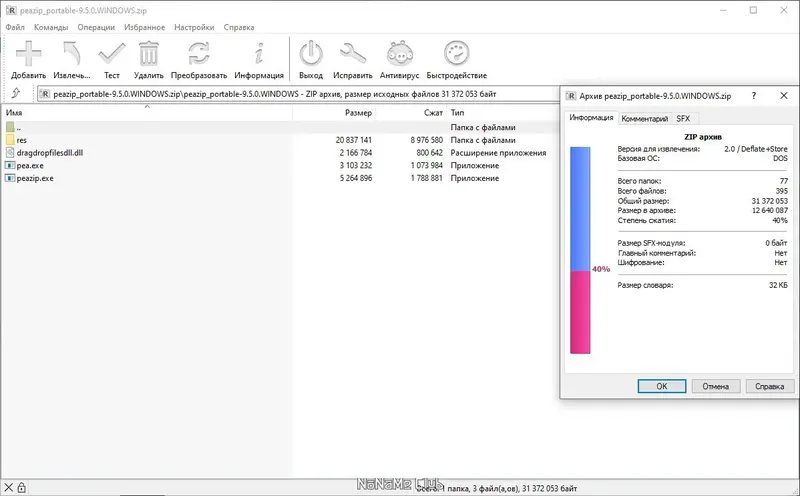Screen dimensions: 800x496
Task: Click the Исправить (Repair) wrench icon
Action: point(353,54)
